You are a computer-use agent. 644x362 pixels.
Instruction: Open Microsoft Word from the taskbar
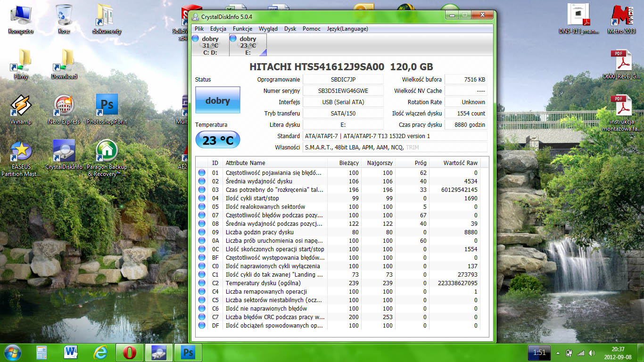(x=71, y=352)
